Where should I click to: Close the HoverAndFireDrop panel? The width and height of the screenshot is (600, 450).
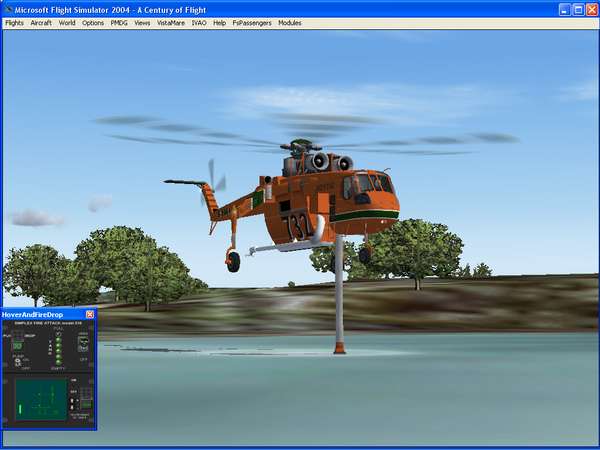[x=90, y=314]
